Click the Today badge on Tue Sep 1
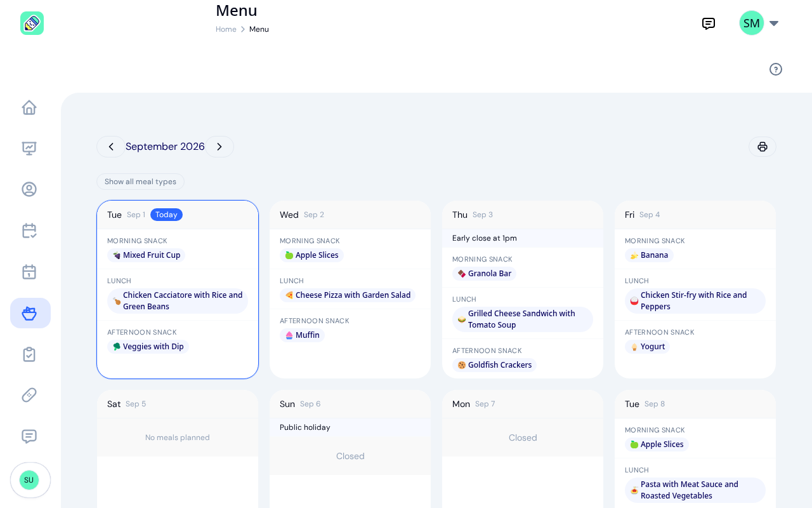The image size is (812, 508). (166, 215)
